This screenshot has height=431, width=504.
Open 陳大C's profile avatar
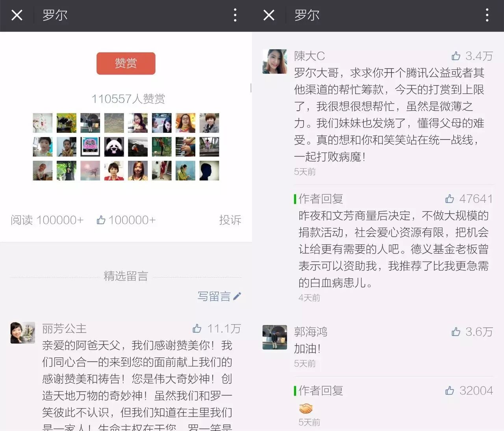(x=274, y=61)
